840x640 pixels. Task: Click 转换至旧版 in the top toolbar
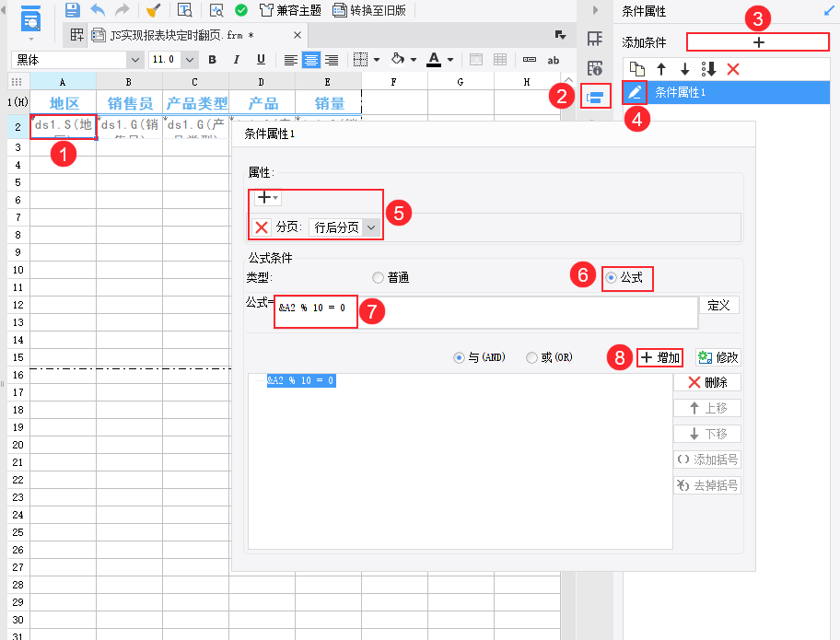369,10
